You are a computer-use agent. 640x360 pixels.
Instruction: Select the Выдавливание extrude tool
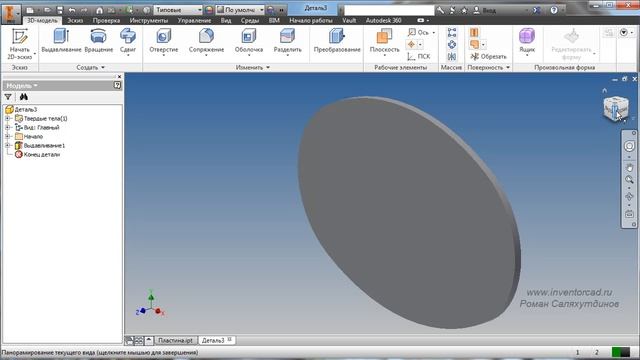61,41
